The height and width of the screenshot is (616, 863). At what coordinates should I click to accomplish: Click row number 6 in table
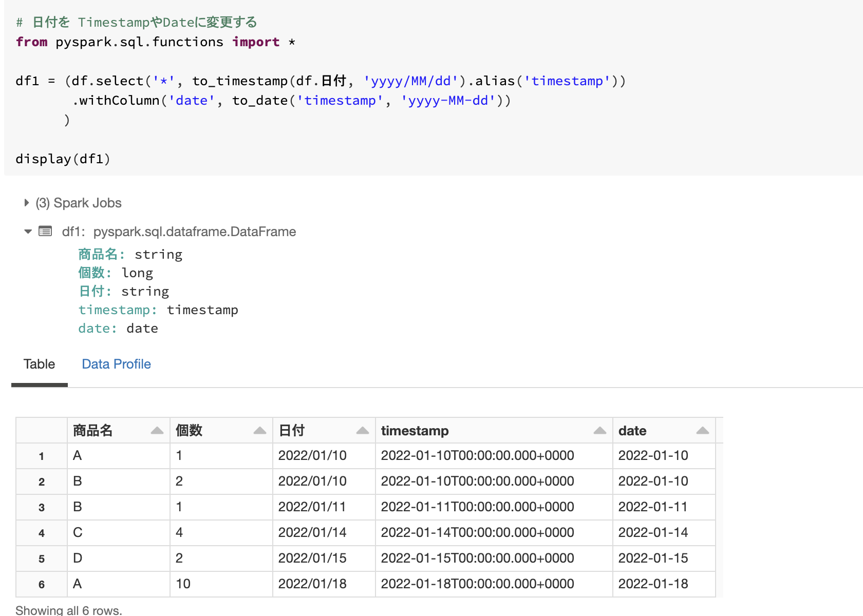42,584
